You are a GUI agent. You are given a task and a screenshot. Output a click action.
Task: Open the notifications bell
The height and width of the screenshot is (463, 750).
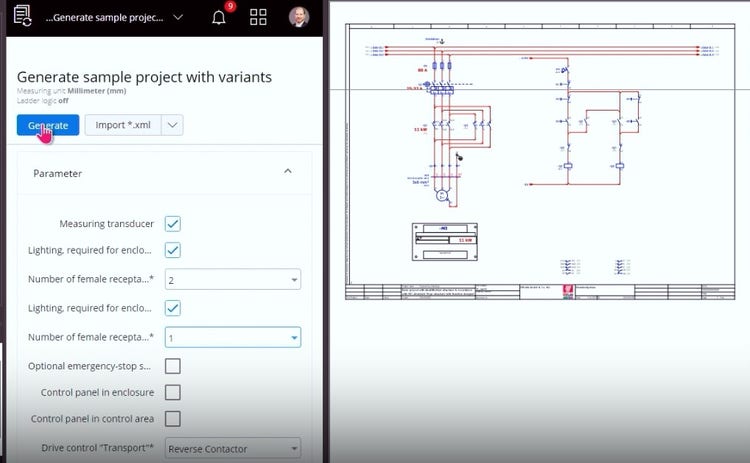(219, 17)
